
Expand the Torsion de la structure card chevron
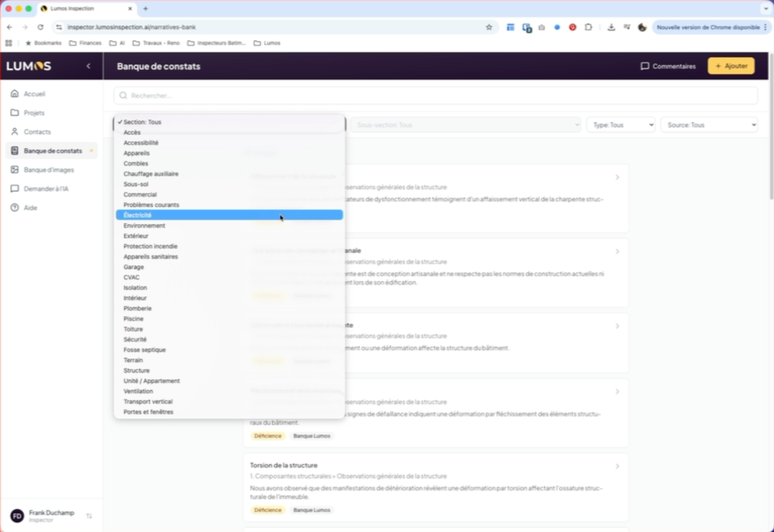click(x=617, y=466)
